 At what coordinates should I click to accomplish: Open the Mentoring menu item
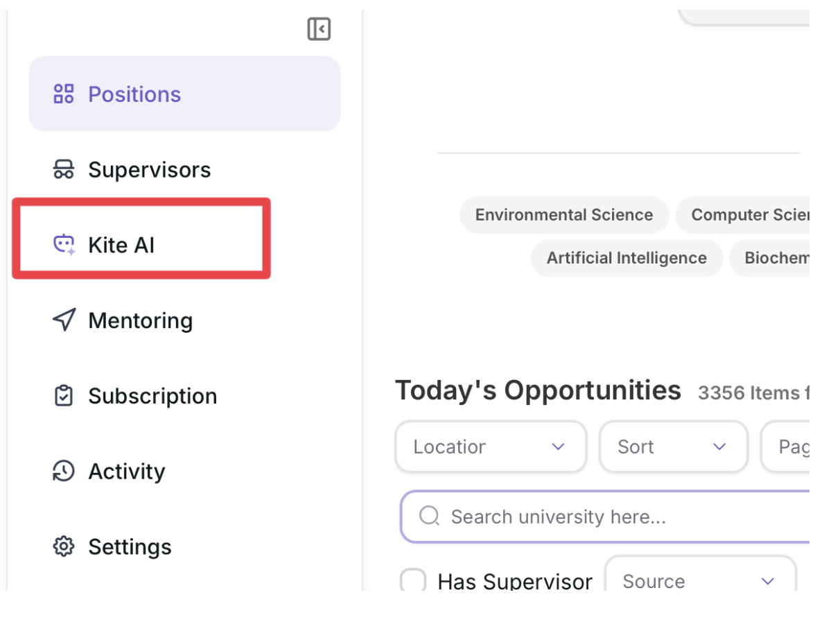click(x=140, y=320)
